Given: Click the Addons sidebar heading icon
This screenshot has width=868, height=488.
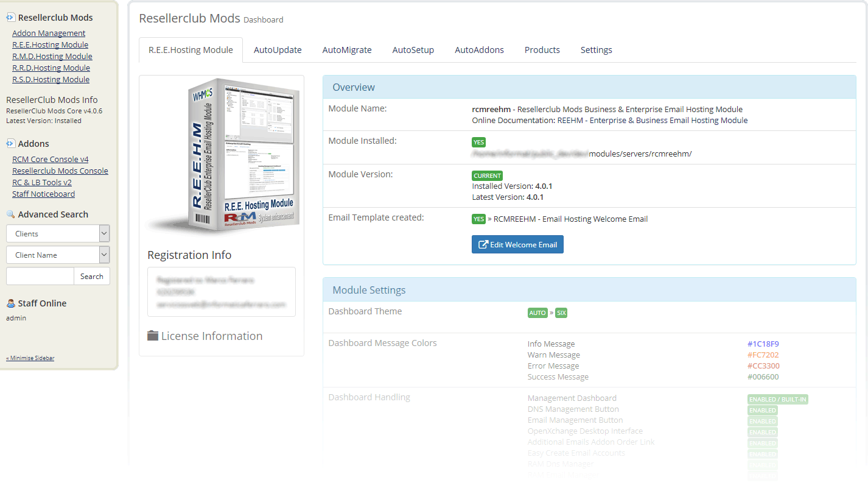Looking at the screenshot, I should (10, 144).
